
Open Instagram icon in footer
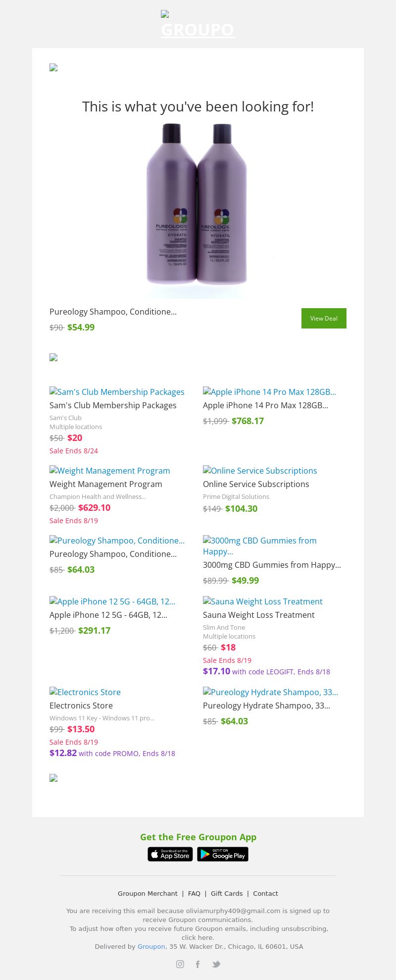tap(180, 964)
